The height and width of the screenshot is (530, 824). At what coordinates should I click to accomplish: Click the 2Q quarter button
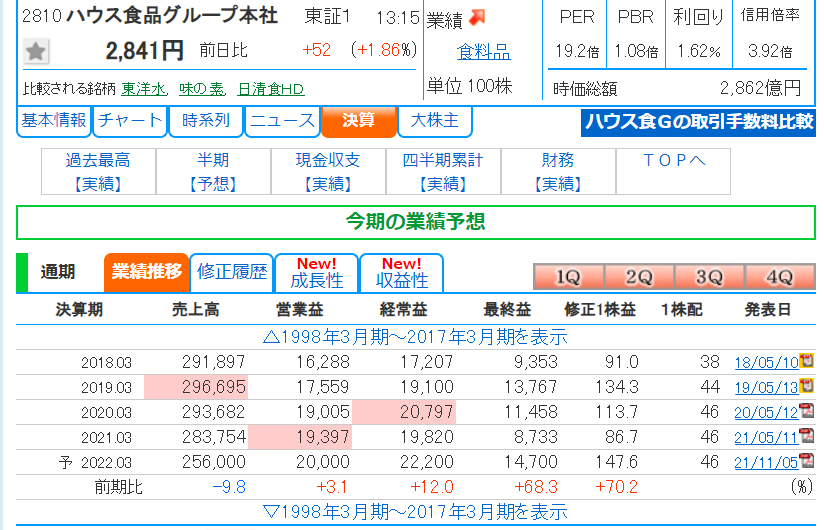tap(638, 277)
